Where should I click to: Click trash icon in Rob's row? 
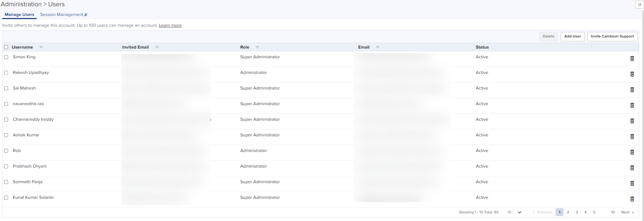pyautogui.click(x=632, y=152)
